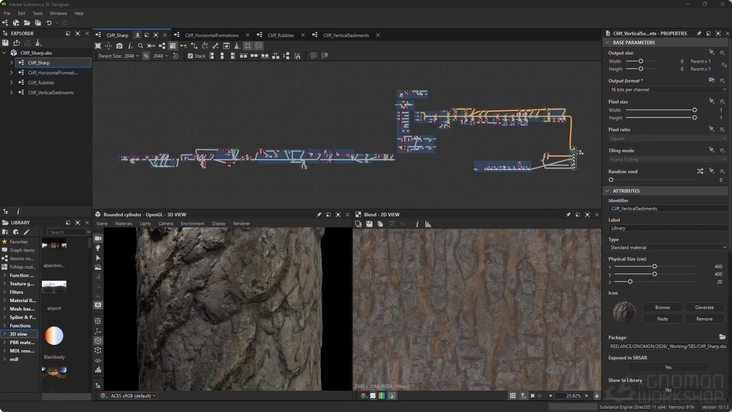Open the package folder icon
The height and width of the screenshot is (412, 732).
pyautogui.click(x=722, y=337)
